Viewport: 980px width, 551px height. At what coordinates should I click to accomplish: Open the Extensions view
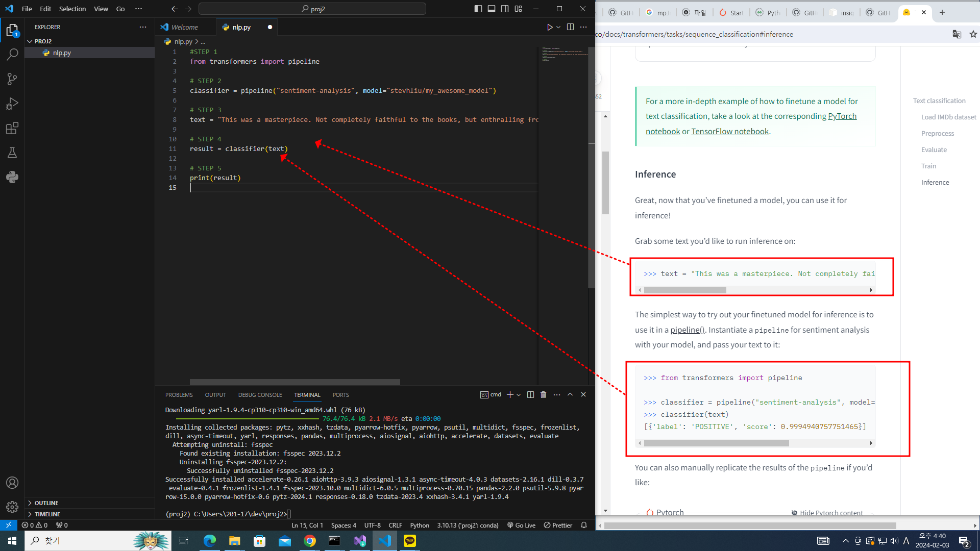[12, 128]
